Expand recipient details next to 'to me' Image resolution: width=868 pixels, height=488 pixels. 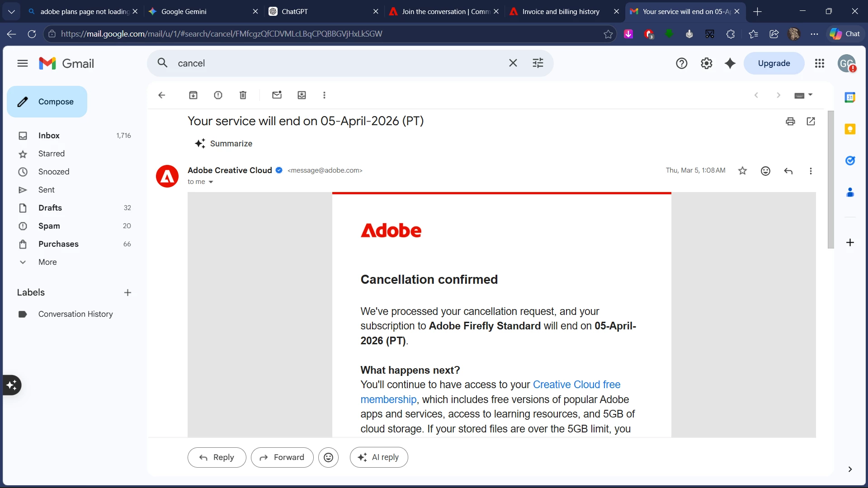point(211,182)
